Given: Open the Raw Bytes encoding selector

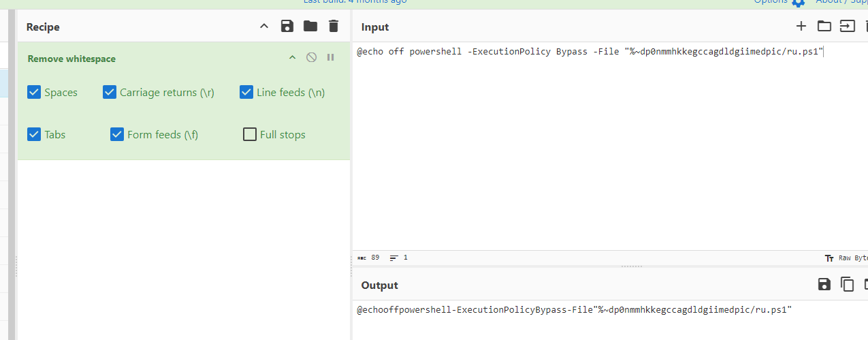Looking at the screenshot, I should [x=846, y=258].
